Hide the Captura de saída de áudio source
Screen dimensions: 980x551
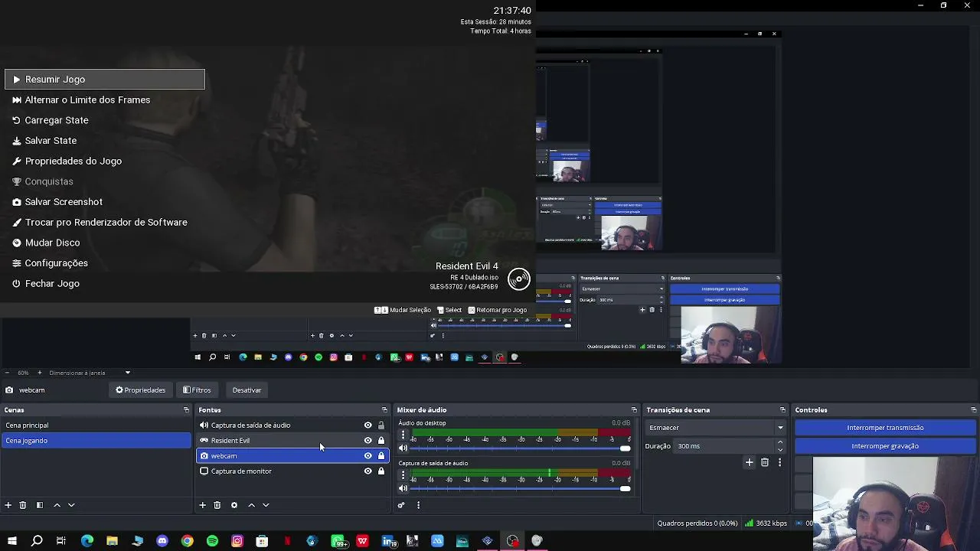pyautogui.click(x=367, y=425)
